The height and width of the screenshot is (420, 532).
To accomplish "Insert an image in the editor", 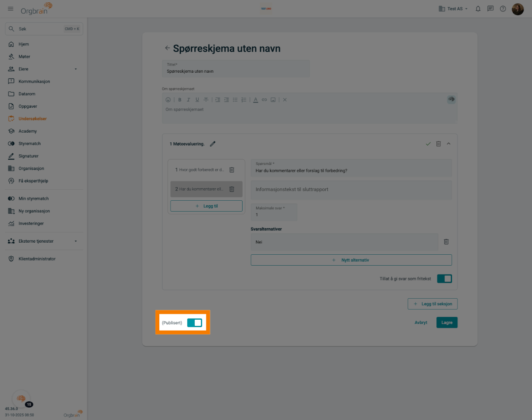I will (x=273, y=100).
